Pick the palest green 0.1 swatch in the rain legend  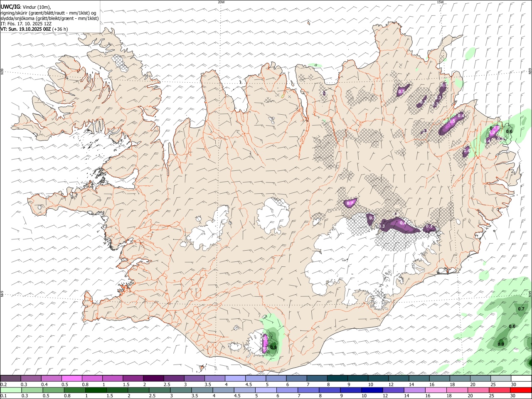click(x=11, y=390)
